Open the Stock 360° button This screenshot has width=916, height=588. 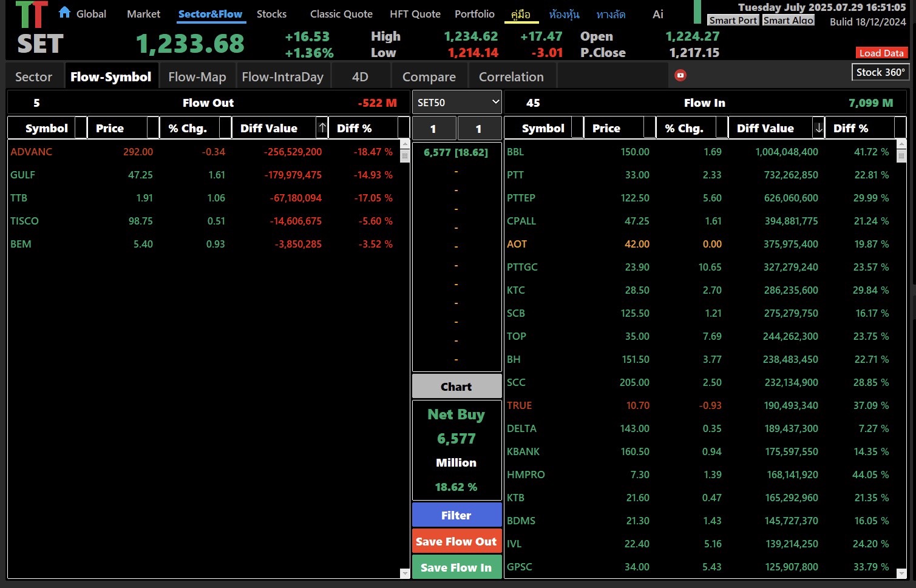(x=880, y=72)
